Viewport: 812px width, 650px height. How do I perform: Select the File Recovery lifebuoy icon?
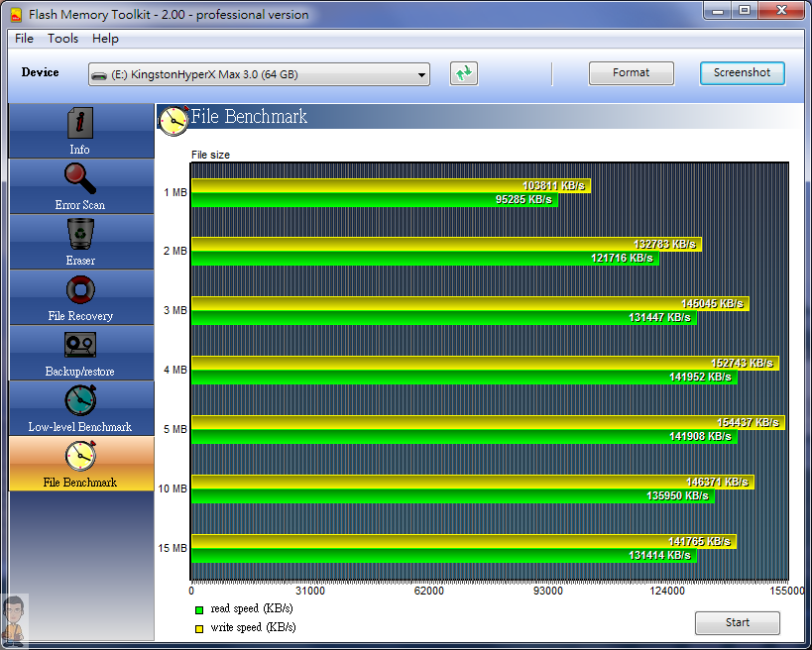click(80, 289)
